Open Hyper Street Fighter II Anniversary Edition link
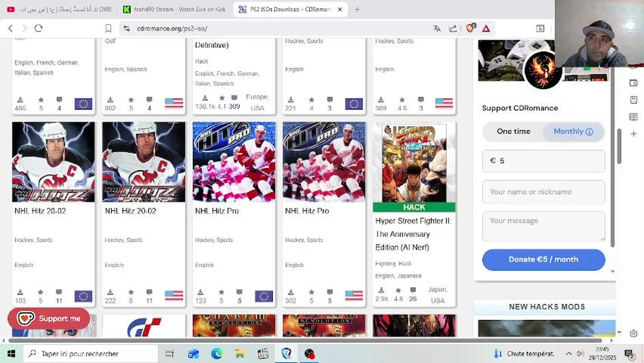644x363 pixels. (x=413, y=234)
